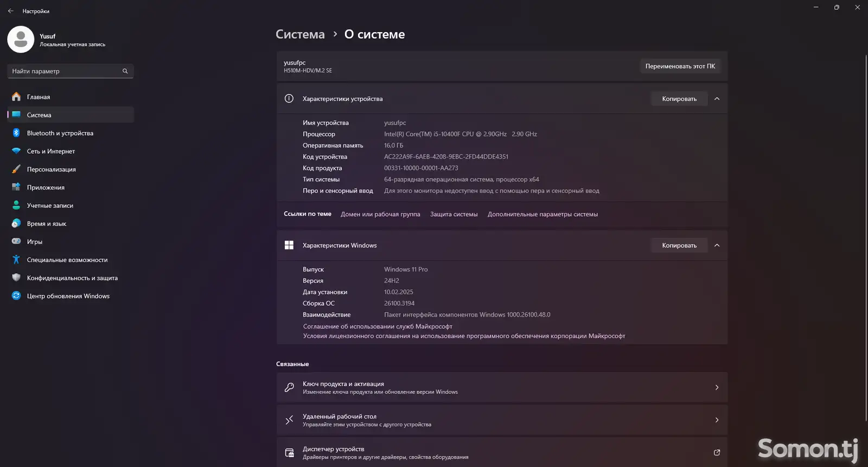Open the Microsoft software license terms link
The width and height of the screenshot is (868, 467).
click(464, 336)
